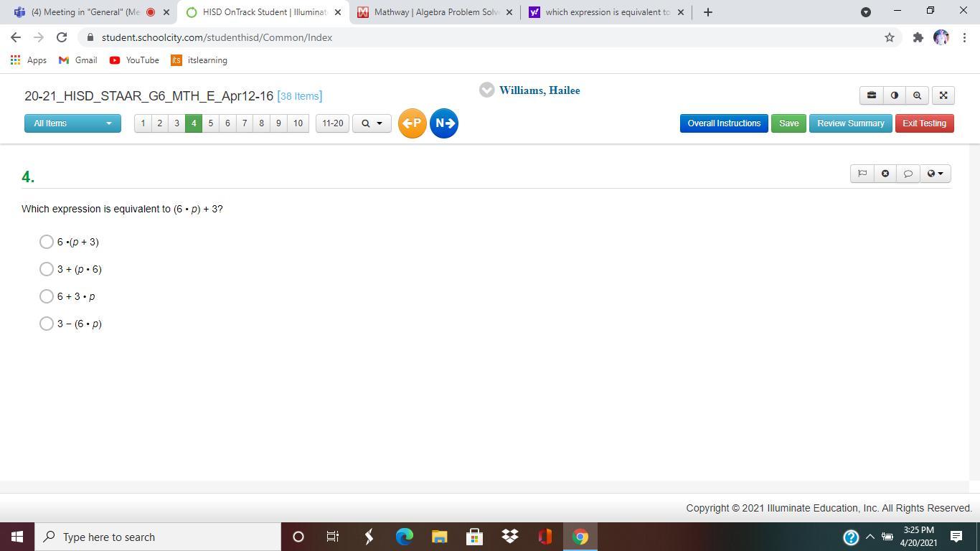
Task: Expand student name chevron beside Williams, Hailee
Action: pyautogui.click(x=487, y=90)
